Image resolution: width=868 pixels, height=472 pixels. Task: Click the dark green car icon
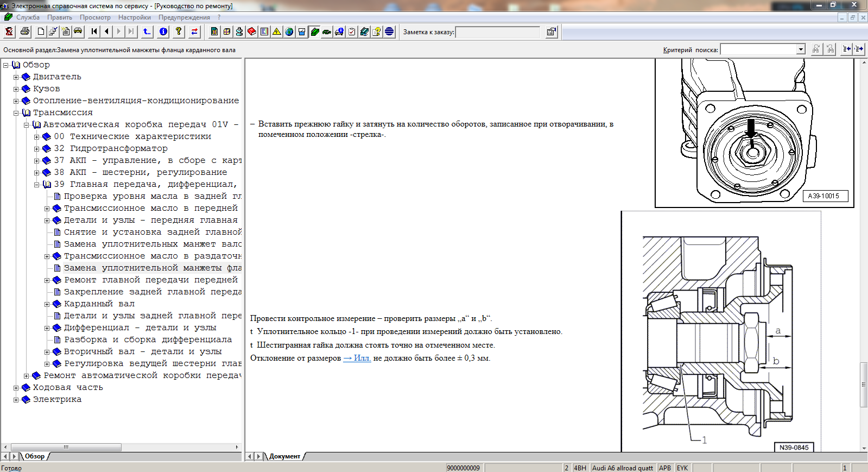(x=327, y=32)
